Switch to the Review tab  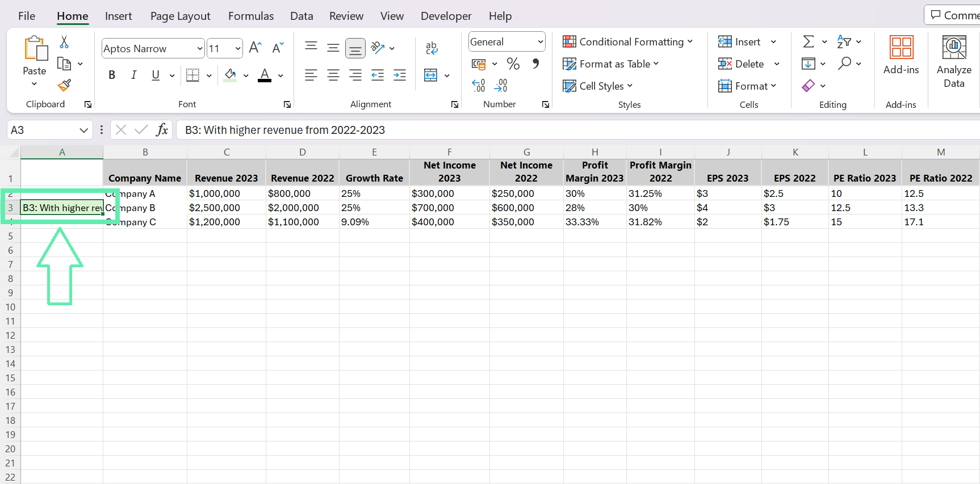pos(346,16)
